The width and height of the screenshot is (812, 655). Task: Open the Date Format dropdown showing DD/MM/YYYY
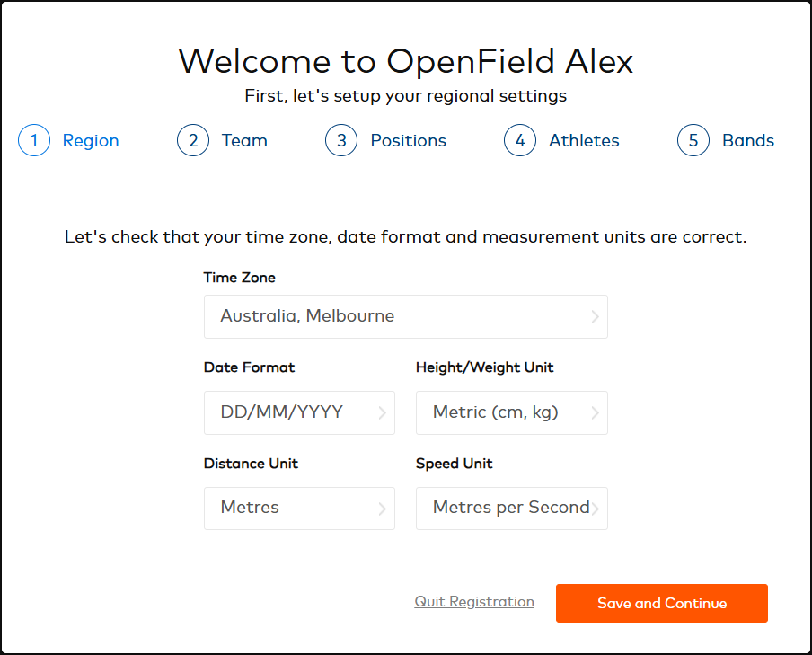[x=299, y=412]
